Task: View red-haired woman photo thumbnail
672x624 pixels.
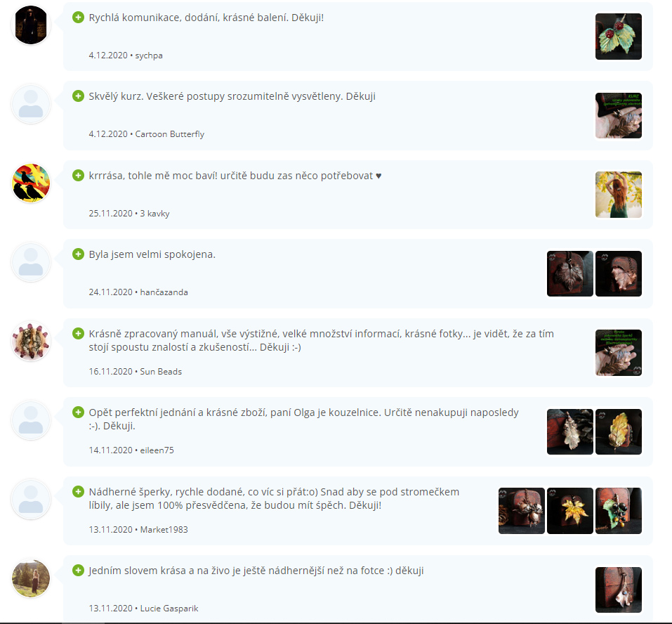Action: [x=619, y=195]
